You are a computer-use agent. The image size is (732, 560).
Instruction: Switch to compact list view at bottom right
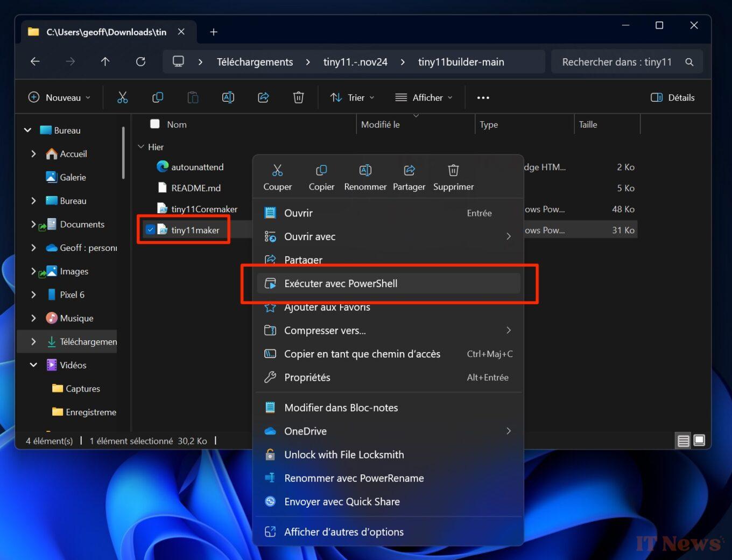(682, 440)
